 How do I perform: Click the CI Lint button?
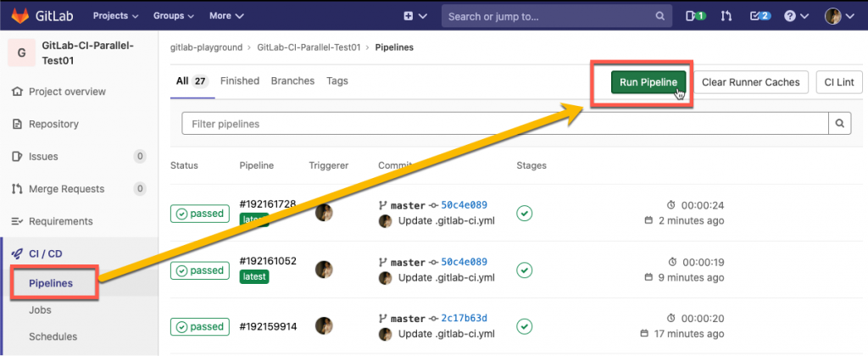(839, 82)
